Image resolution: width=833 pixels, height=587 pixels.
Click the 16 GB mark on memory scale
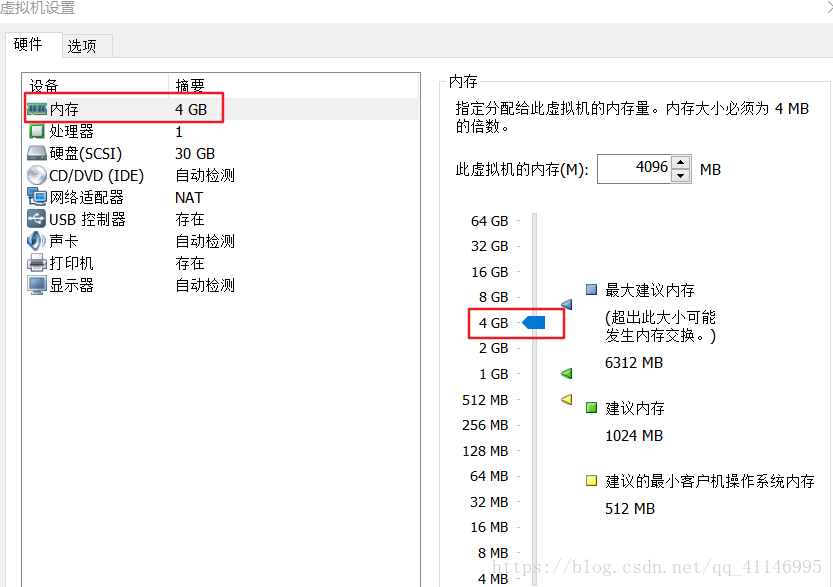tap(490, 272)
